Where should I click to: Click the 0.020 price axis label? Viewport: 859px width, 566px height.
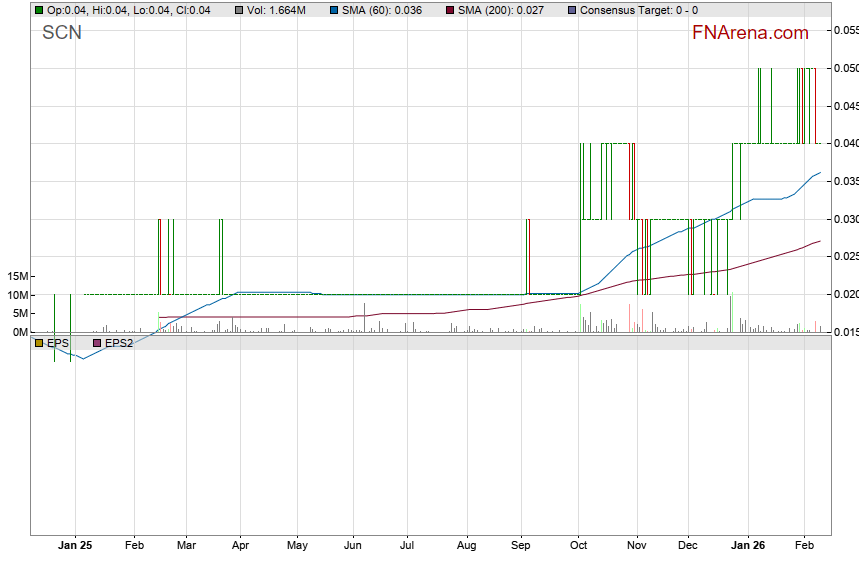(845, 294)
